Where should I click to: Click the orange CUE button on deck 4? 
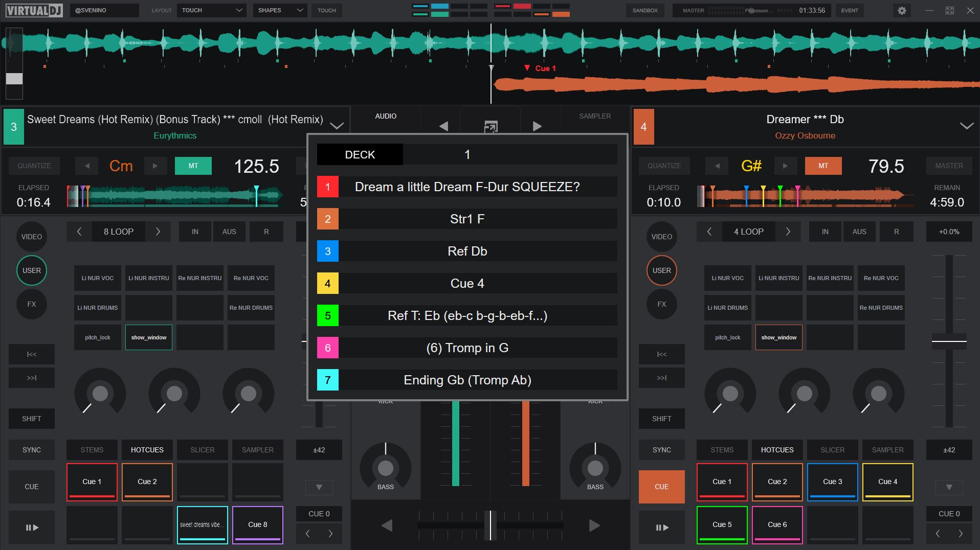tap(662, 487)
